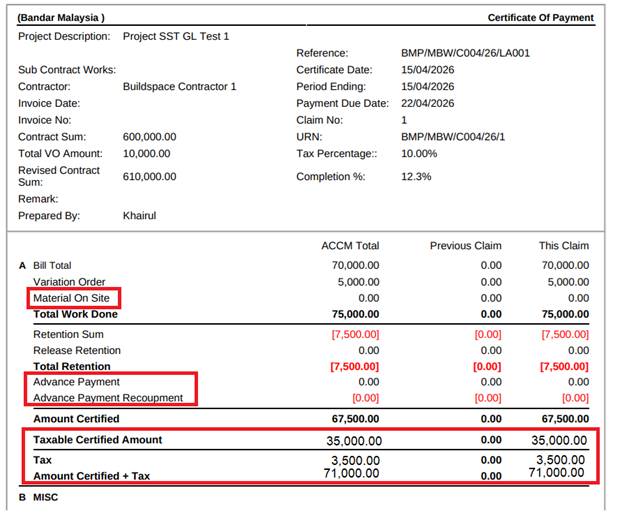Click the 'Release Retention' row label
Screen dimensions: 629x525
tap(77, 351)
